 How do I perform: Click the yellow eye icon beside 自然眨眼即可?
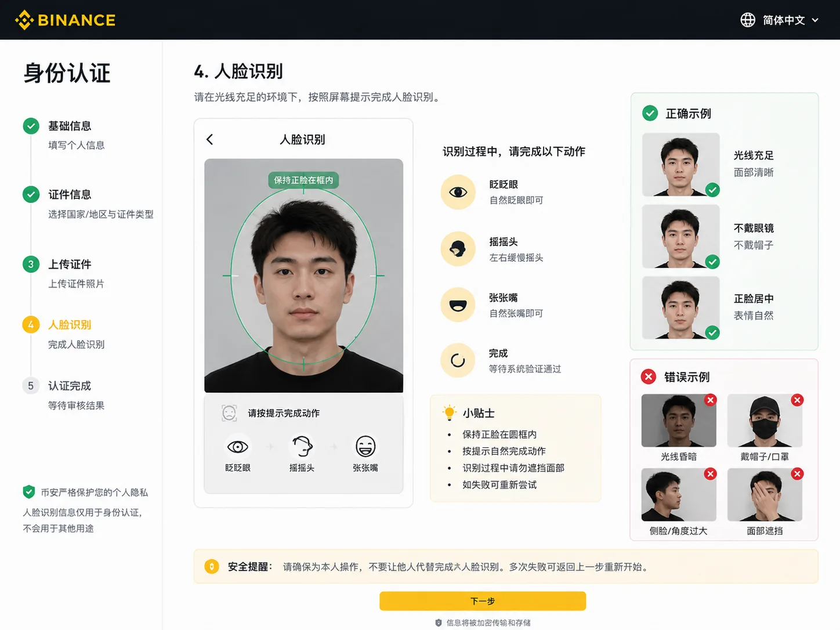tap(458, 192)
